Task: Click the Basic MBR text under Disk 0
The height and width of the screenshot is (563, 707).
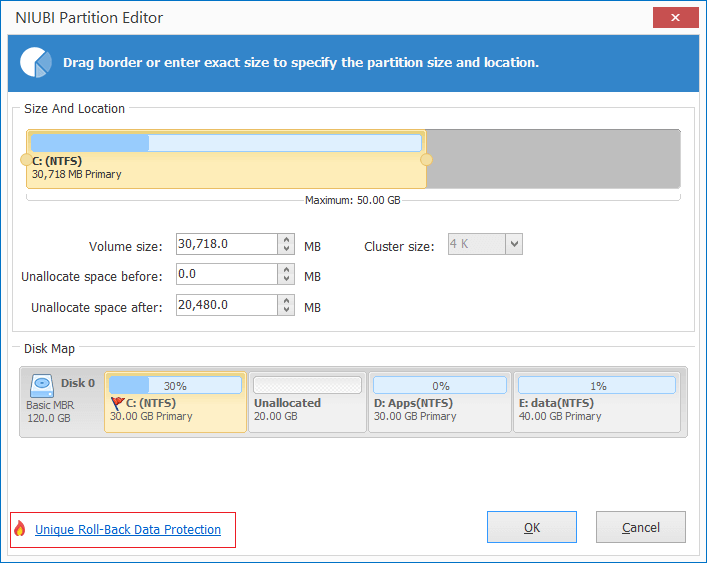Action: pos(50,405)
